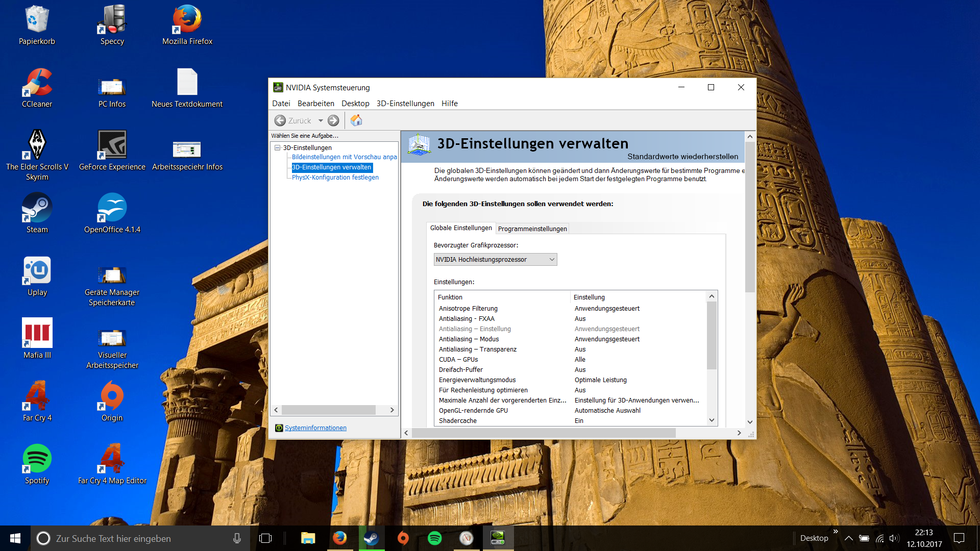Viewport: 980px width, 551px height.
Task: Click the Systeminformationen link
Action: pos(315,428)
